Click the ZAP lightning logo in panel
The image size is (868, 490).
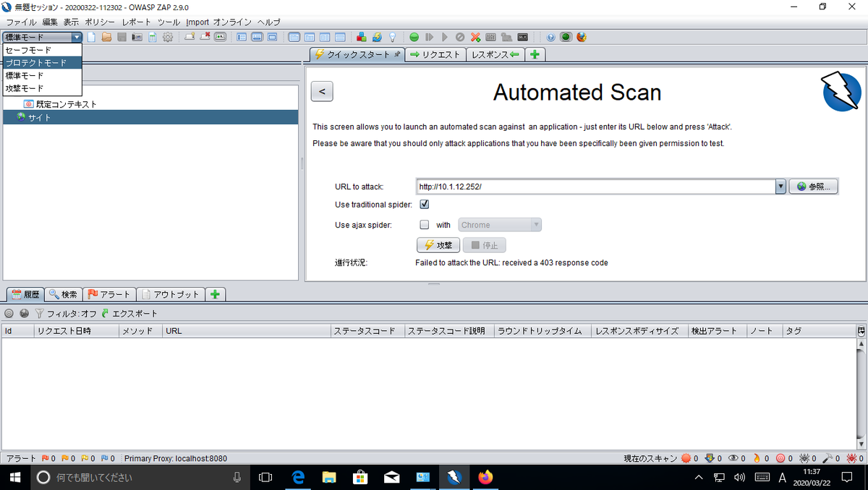[x=841, y=92]
